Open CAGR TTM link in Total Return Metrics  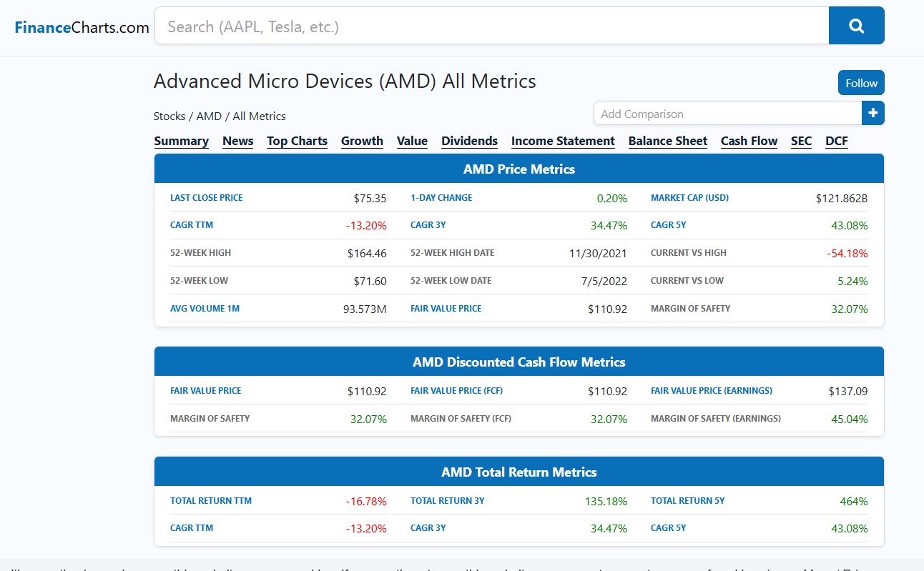(x=192, y=528)
